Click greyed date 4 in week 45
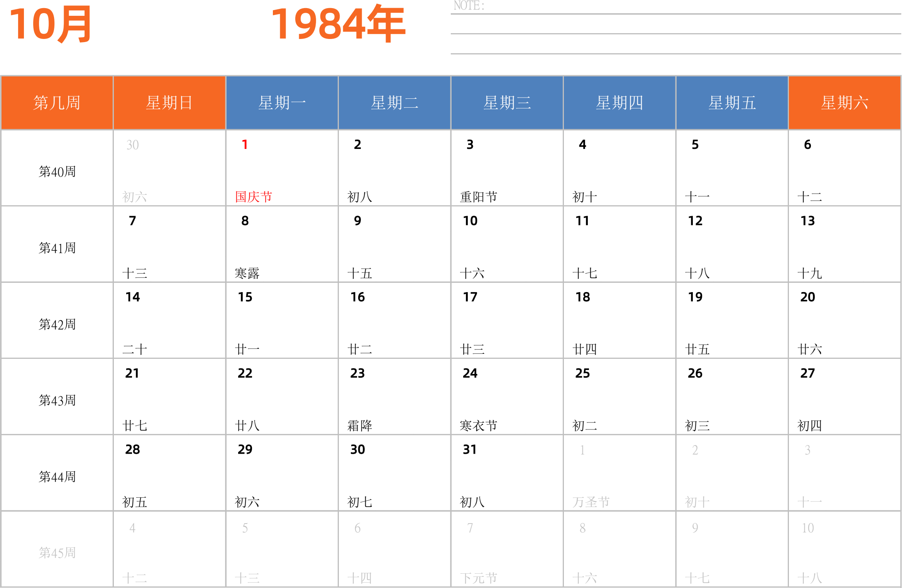902x588 pixels. 132,528
